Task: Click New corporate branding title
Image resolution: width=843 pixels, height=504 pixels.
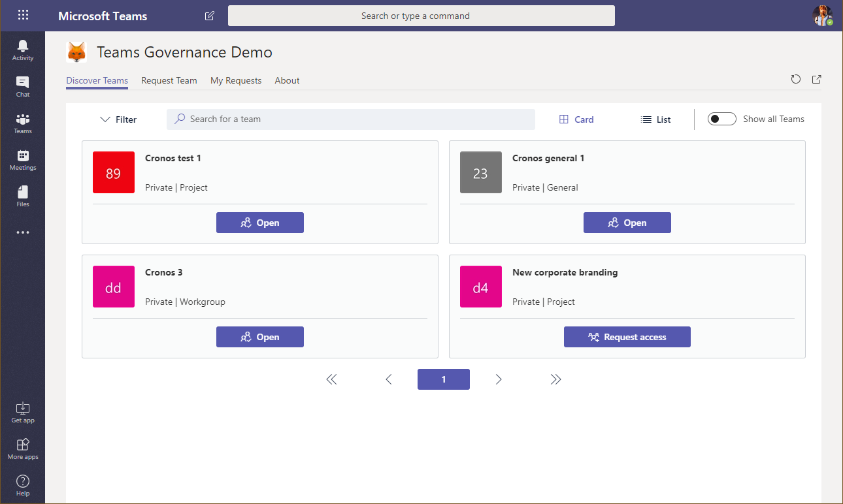Action: pyautogui.click(x=565, y=272)
